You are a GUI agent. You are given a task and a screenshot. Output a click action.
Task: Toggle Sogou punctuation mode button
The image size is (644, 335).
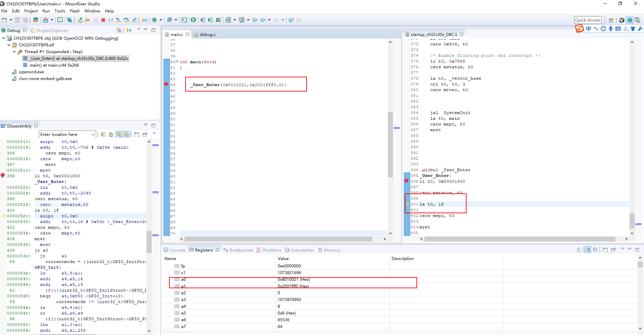click(596, 29)
